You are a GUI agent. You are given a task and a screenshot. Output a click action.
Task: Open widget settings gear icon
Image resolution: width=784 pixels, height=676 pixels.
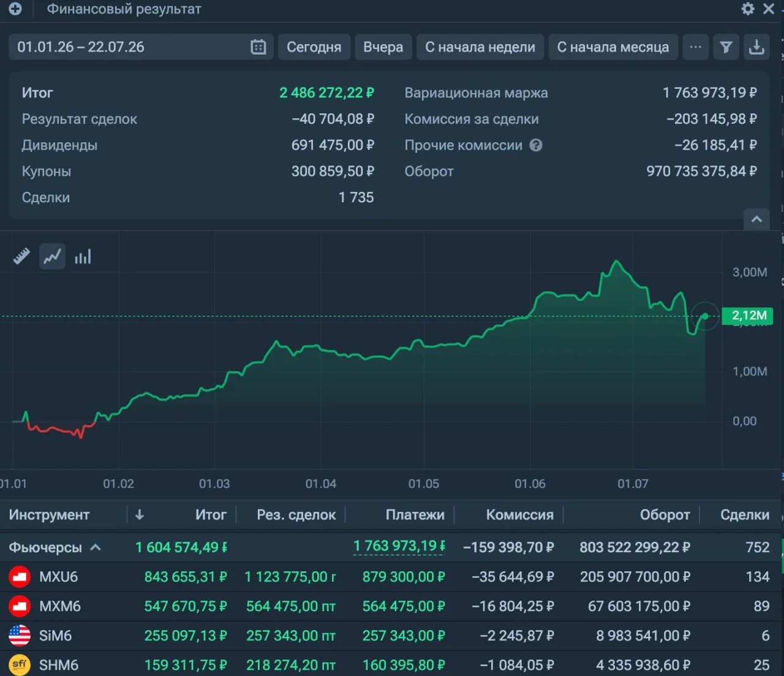coord(748,9)
